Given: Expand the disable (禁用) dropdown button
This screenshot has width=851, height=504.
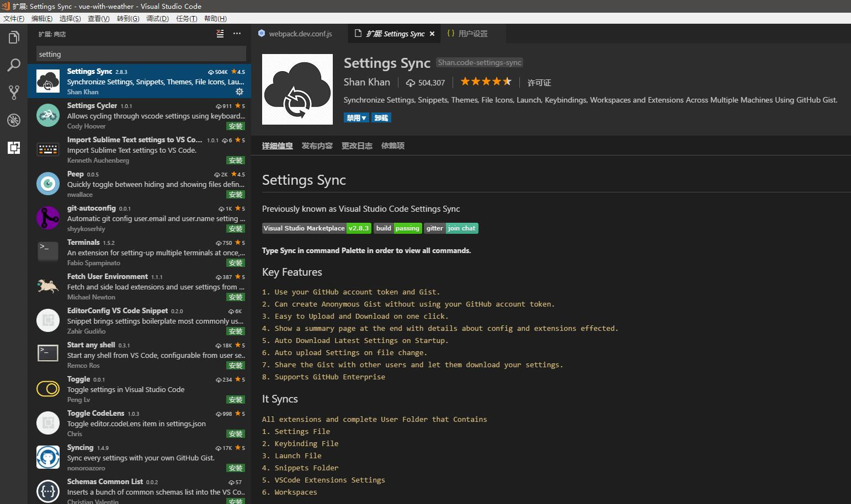Looking at the screenshot, I should coord(356,118).
